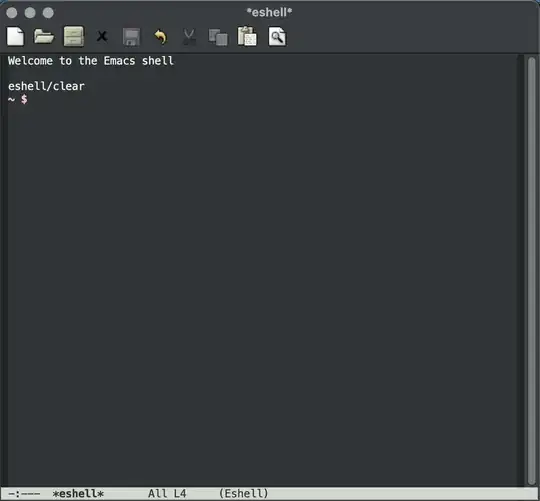The width and height of the screenshot is (540, 501).
Task: Open the directory browser drawer icon
Action: click(73, 36)
